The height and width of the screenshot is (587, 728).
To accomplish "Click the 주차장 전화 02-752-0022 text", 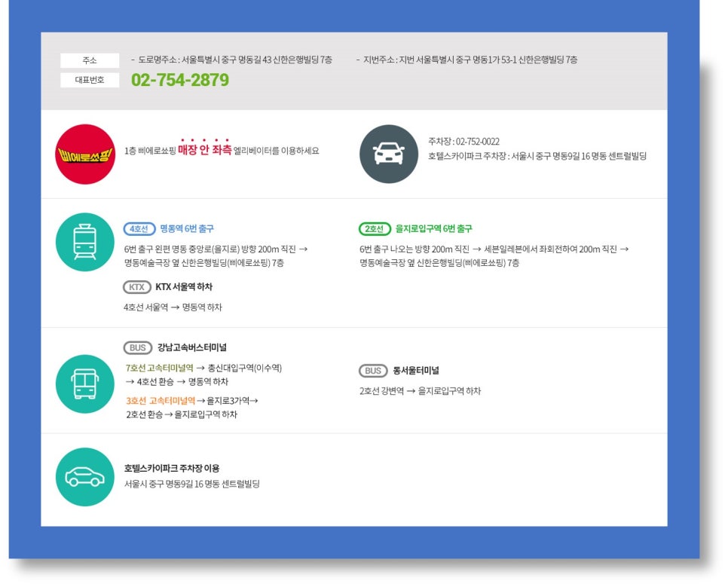I will pos(465,142).
